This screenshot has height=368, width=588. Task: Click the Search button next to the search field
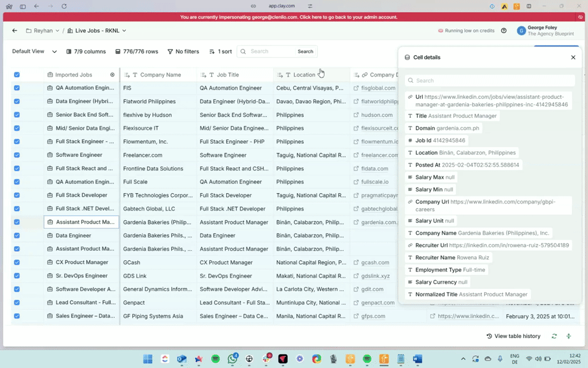[305, 52]
